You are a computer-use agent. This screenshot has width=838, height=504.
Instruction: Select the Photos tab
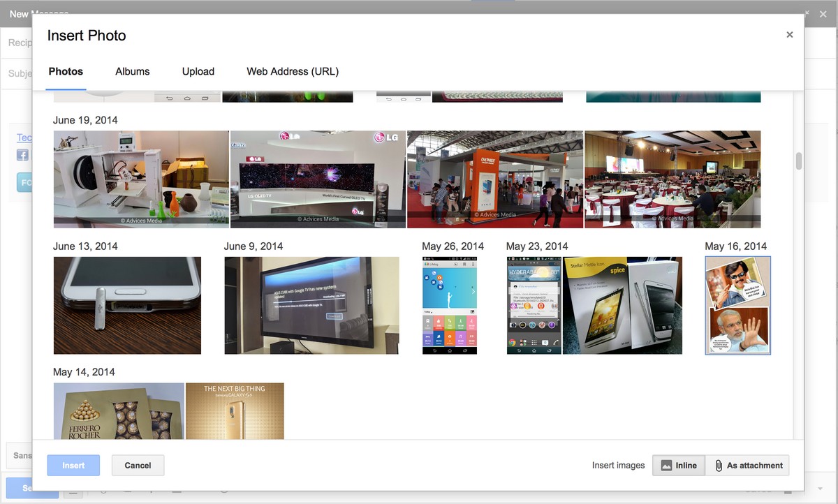coord(66,71)
